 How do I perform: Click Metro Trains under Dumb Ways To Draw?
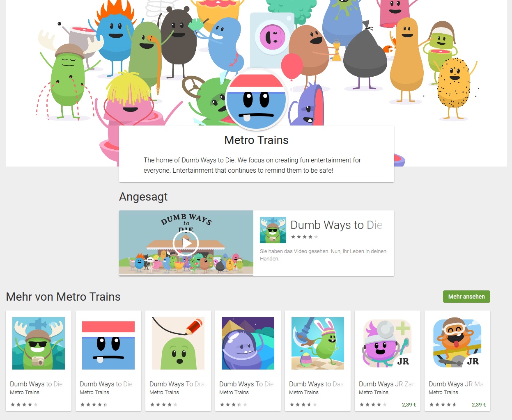click(164, 393)
